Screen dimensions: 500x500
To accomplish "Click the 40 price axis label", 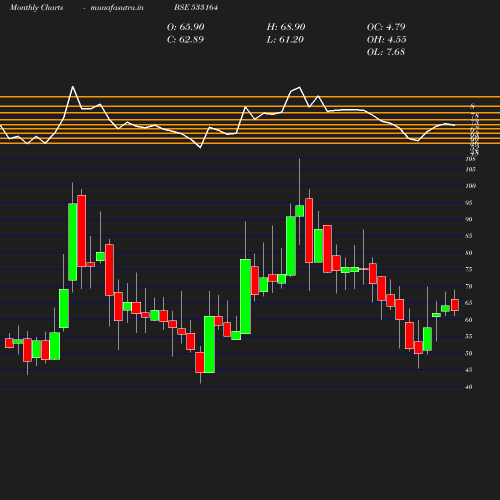I will pos(469,387).
